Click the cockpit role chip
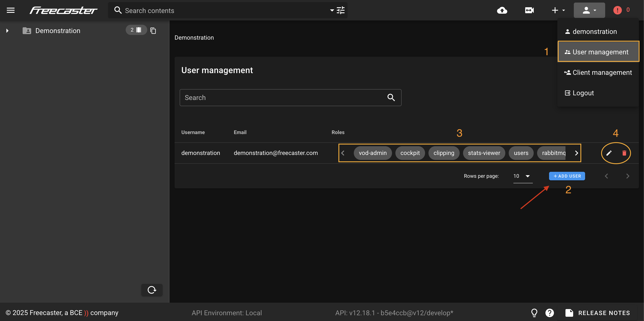 point(410,153)
